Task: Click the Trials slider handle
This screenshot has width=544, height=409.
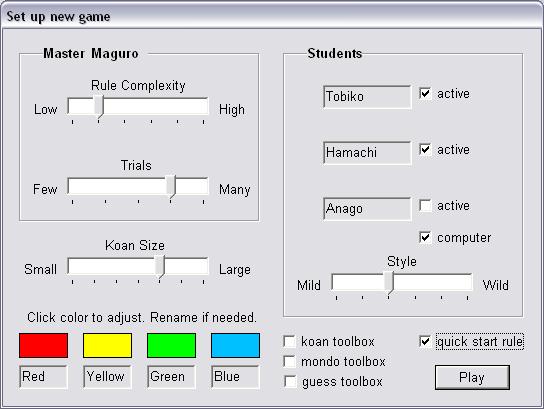Action: point(171,187)
